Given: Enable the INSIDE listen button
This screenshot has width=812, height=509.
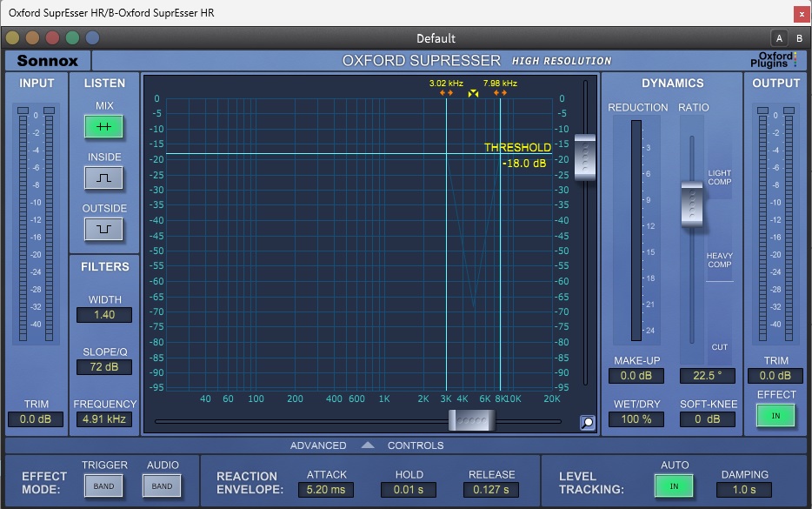Looking at the screenshot, I should [103, 177].
